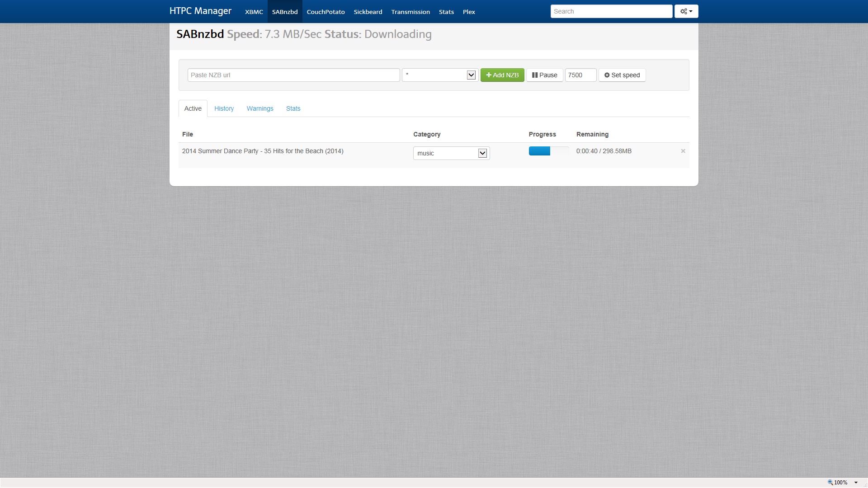Open the Transmission navigation item

click(x=410, y=12)
